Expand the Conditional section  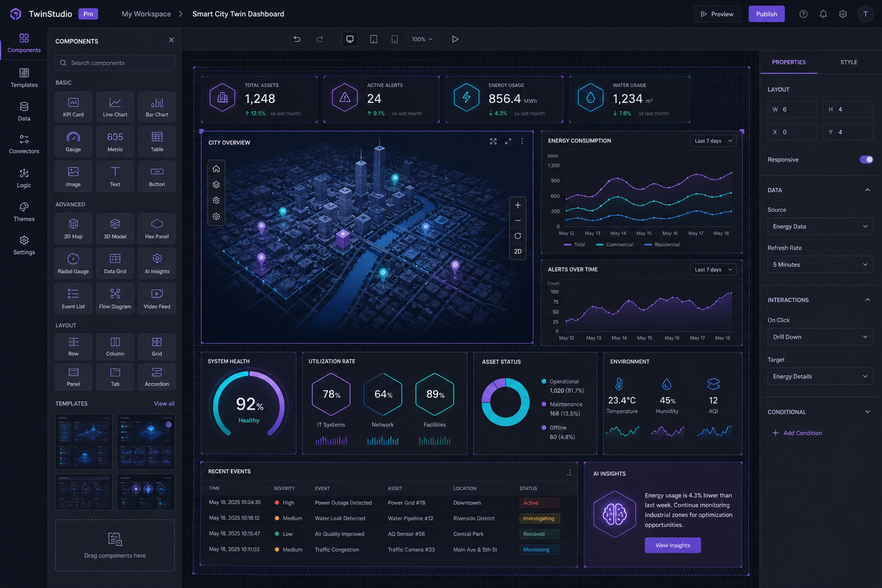867,412
